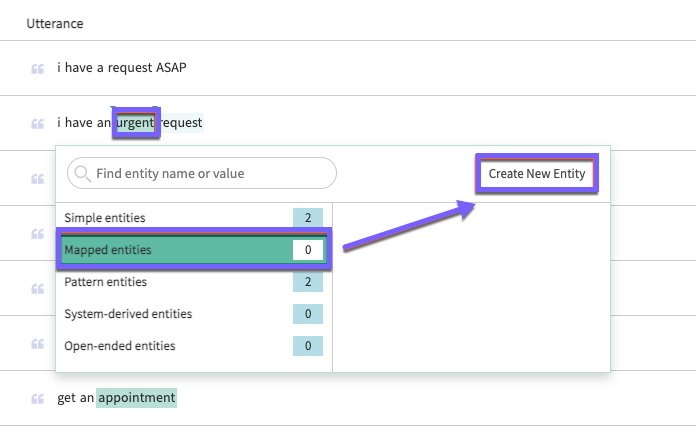Click the count badge beside System-derived entities
The height and width of the screenshot is (426, 696).
(308, 314)
